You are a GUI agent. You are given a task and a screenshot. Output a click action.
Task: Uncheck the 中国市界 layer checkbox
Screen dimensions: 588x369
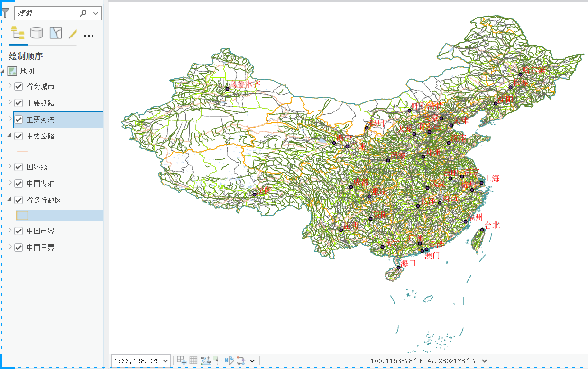click(x=19, y=231)
